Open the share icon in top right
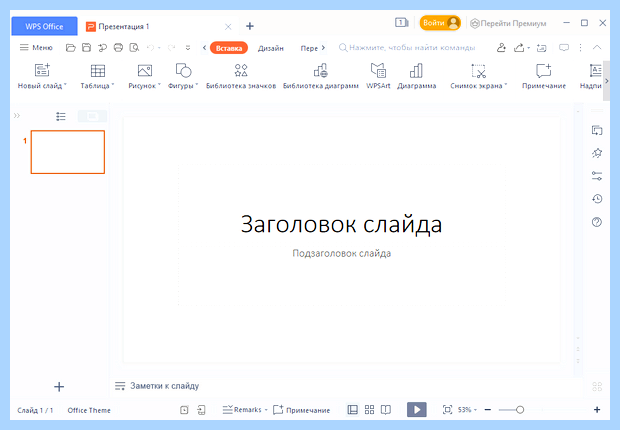620x430 pixels. (519, 48)
